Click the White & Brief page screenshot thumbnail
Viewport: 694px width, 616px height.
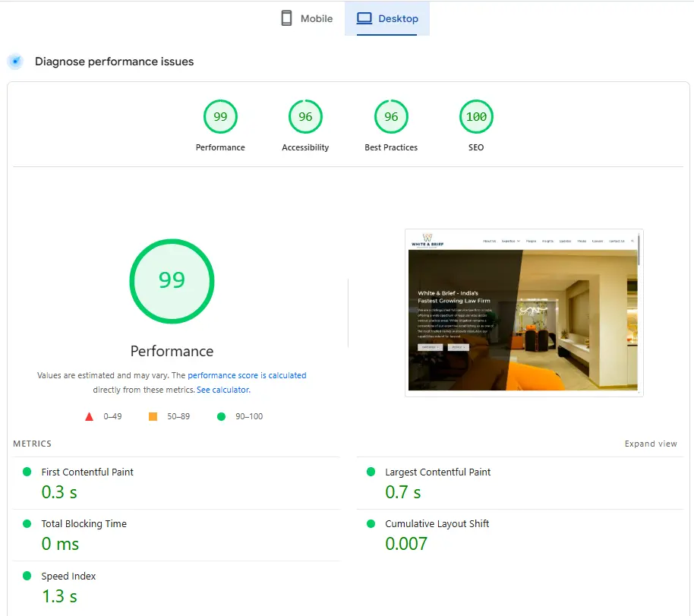[x=524, y=313]
